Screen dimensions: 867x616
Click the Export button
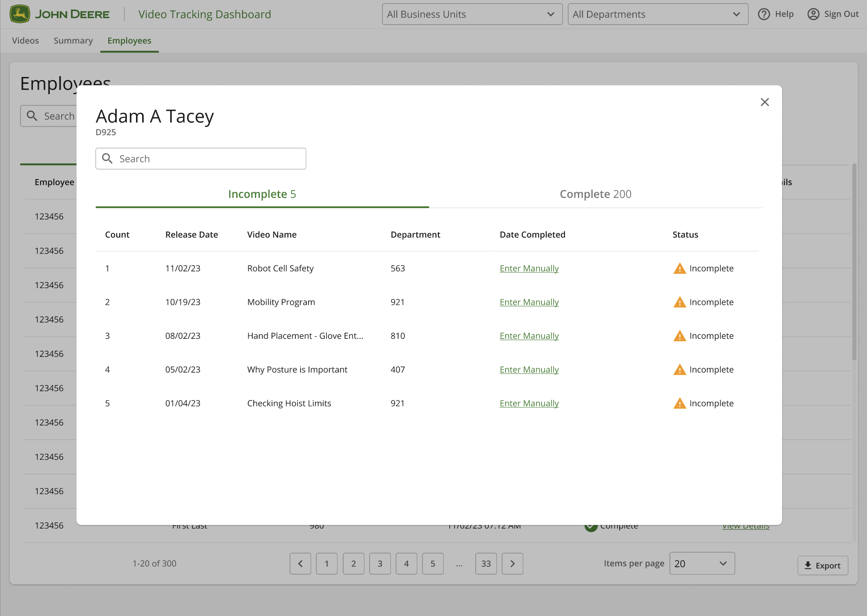pos(823,565)
